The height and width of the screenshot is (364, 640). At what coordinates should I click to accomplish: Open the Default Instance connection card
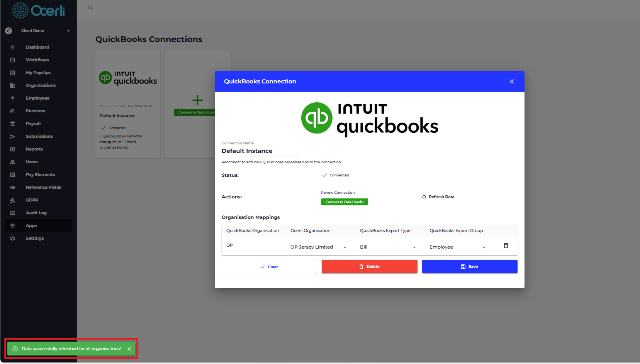[128, 104]
